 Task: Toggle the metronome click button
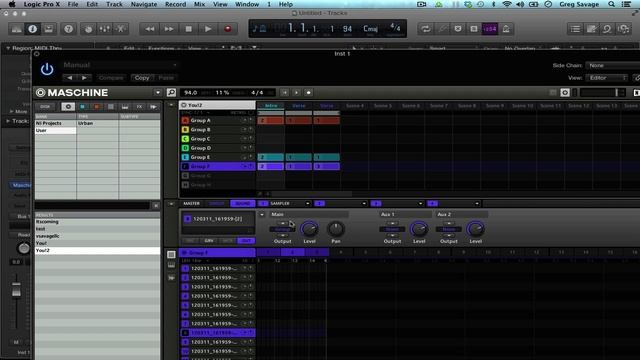506,29
